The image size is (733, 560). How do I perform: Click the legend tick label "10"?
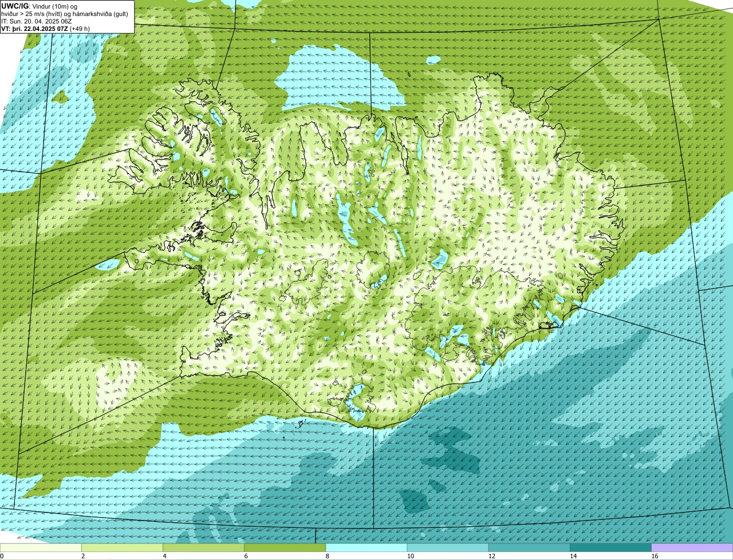click(410, 556)
